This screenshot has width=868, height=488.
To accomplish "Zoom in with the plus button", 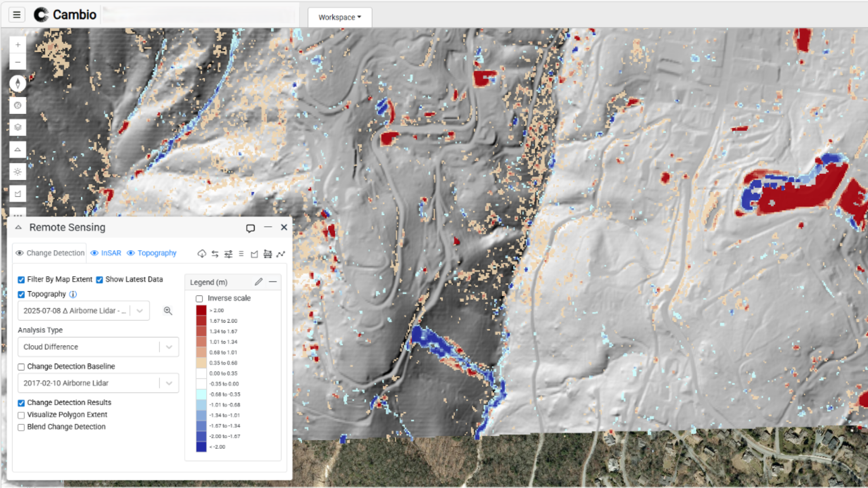I will [18, 45].
